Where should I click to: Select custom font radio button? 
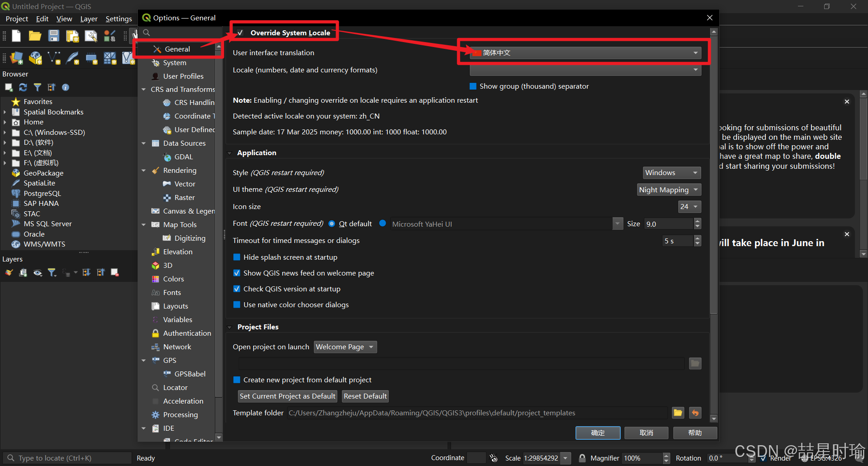(x=382, y=223)
